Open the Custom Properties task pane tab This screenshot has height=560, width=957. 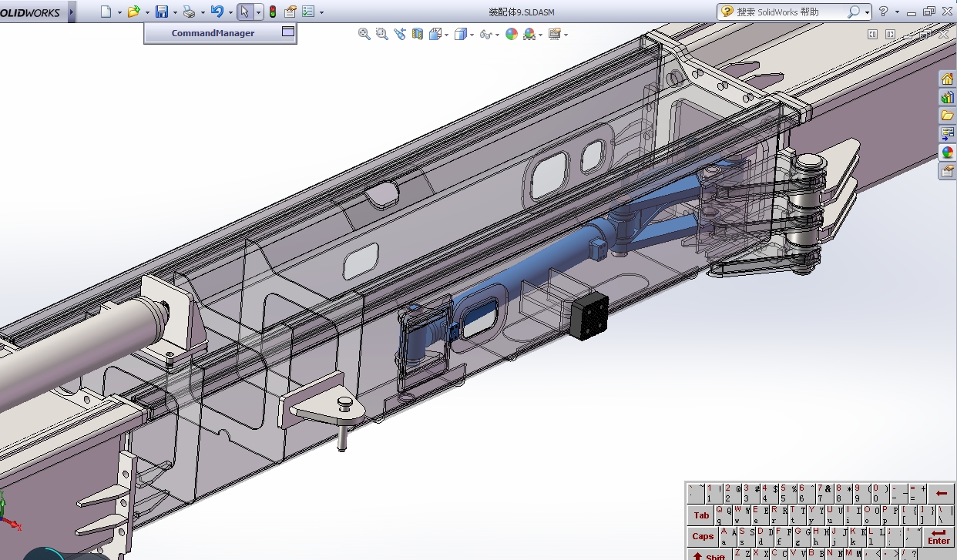point(947,171)
